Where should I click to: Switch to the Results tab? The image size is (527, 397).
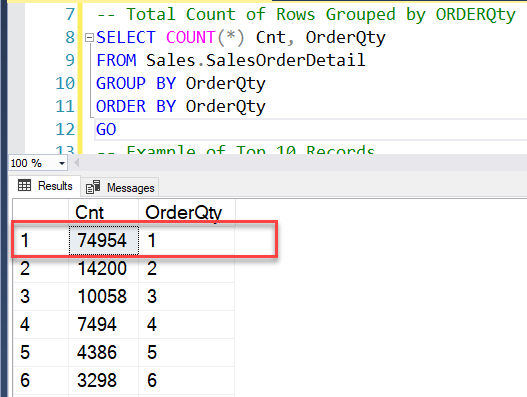tap(45, 186)
